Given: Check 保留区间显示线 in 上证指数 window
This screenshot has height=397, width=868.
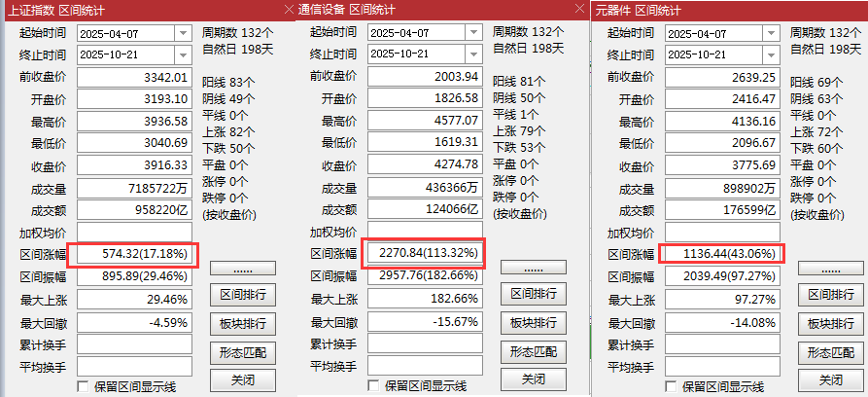Looking at the screenshot, I should pos(83,386).
